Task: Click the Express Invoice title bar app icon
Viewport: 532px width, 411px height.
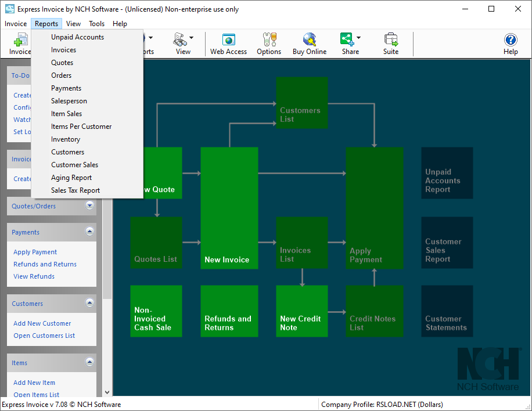Action: tap(9, 9)
